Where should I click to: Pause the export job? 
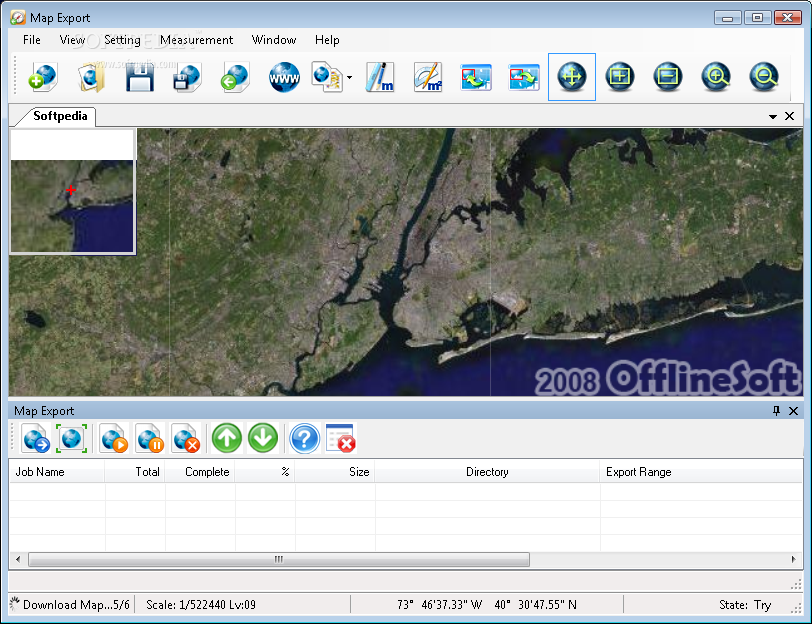150,439
